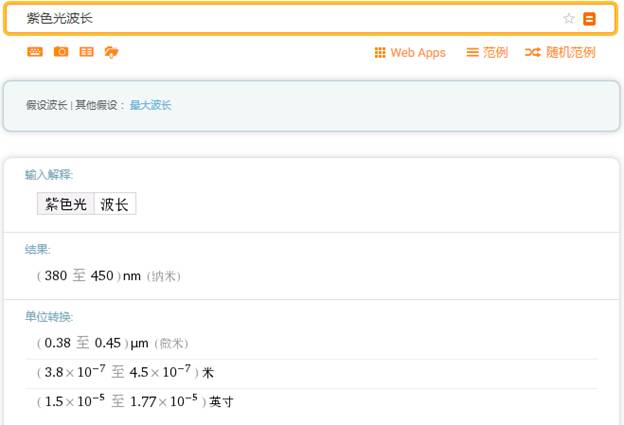Click the 随机范例 random example link
The width and height of the screenshot is (624, 425).
coord(560,53)
